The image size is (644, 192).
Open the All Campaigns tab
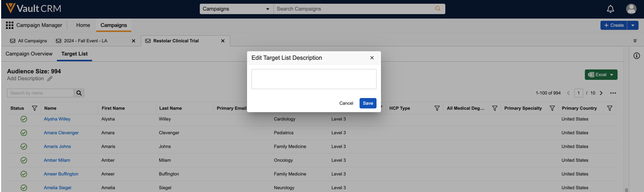point(29,41)
